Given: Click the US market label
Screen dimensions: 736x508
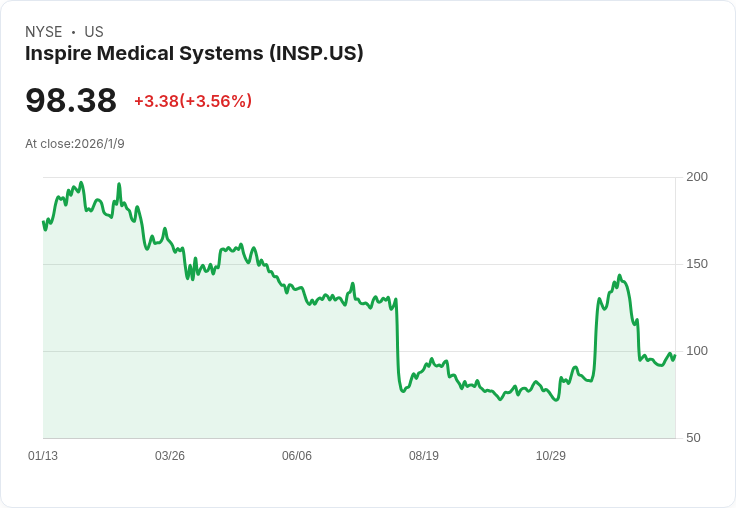Looking at the screenshot, I should pos(94,32).
